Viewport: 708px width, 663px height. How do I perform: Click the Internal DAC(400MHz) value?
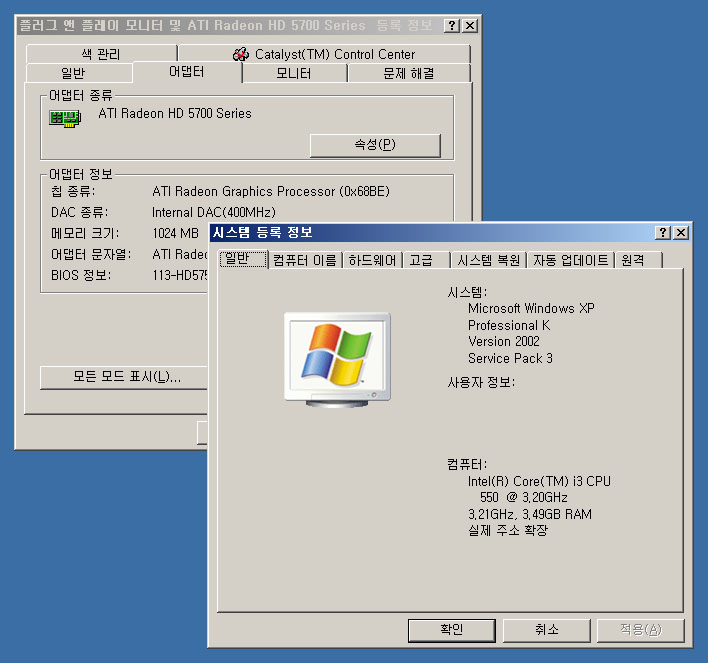click(x=214, y=212)
